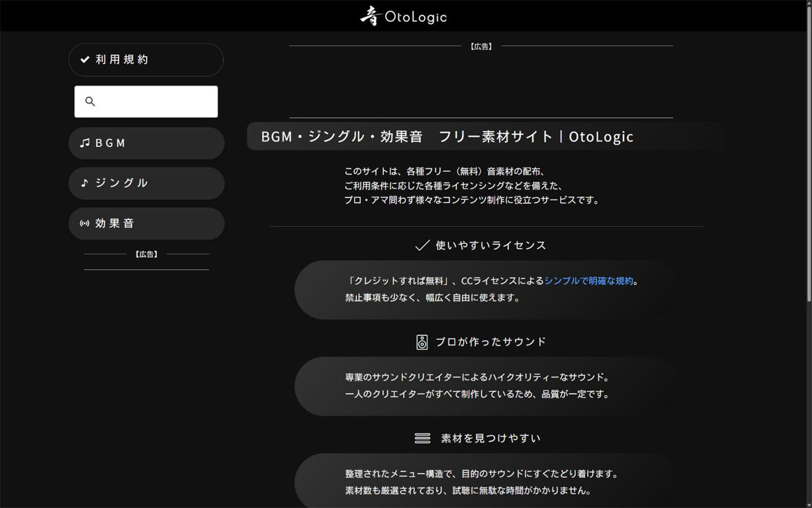Screen dimensions: 812x508
Task: Click the checkmark icon beside 使いやすいライセンス
Action: point(422,246)
